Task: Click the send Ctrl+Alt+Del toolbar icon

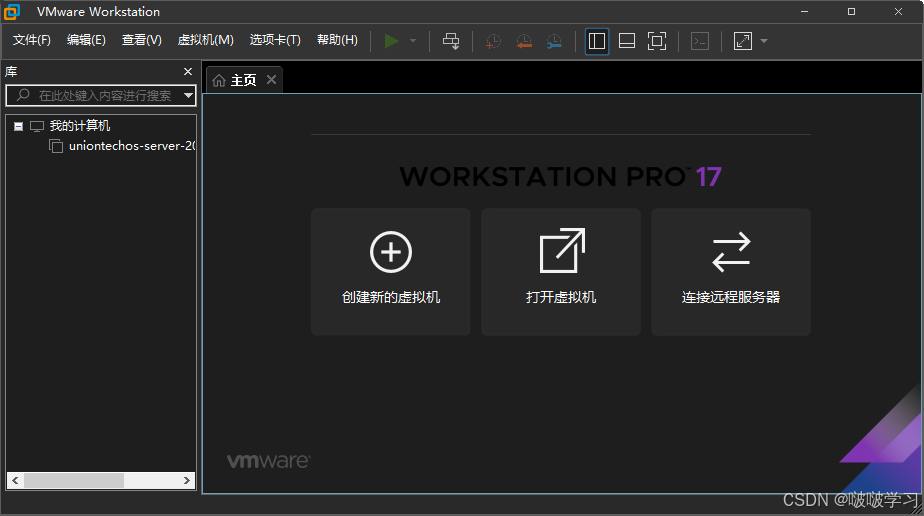Action: point(451,41)
